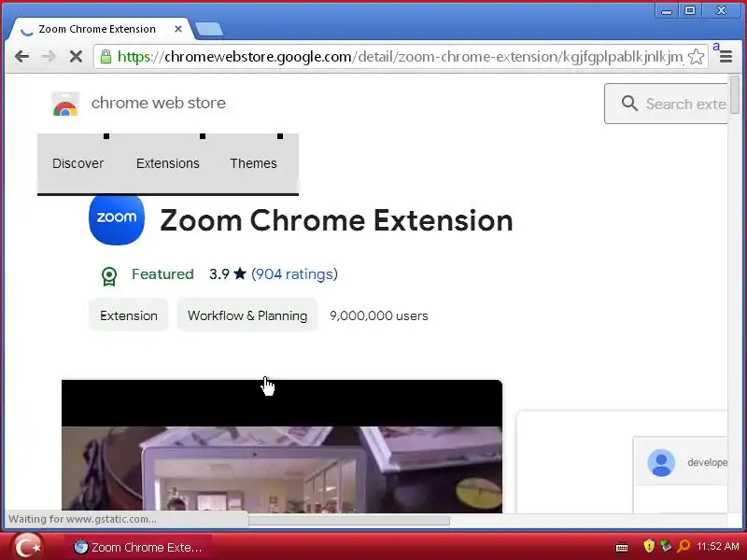
Task: Open the extension preview video thumbnail
Action: 282,446
